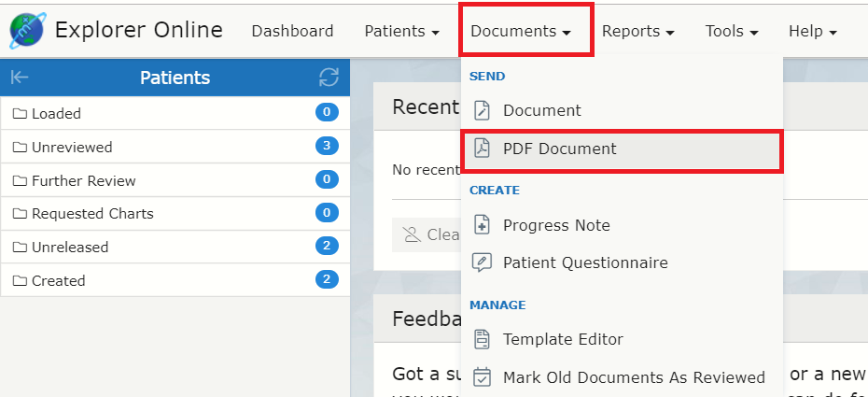
Task: Go to the Dashboard page
Action: (x=292, y=31)
